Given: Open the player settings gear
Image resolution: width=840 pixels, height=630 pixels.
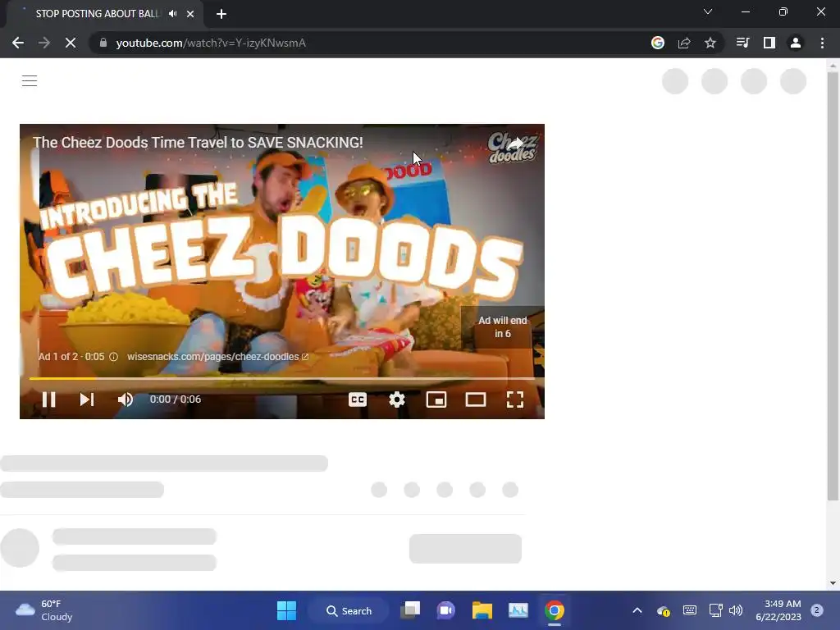Looking at the screenshot, I should click(x=397, y=399).
